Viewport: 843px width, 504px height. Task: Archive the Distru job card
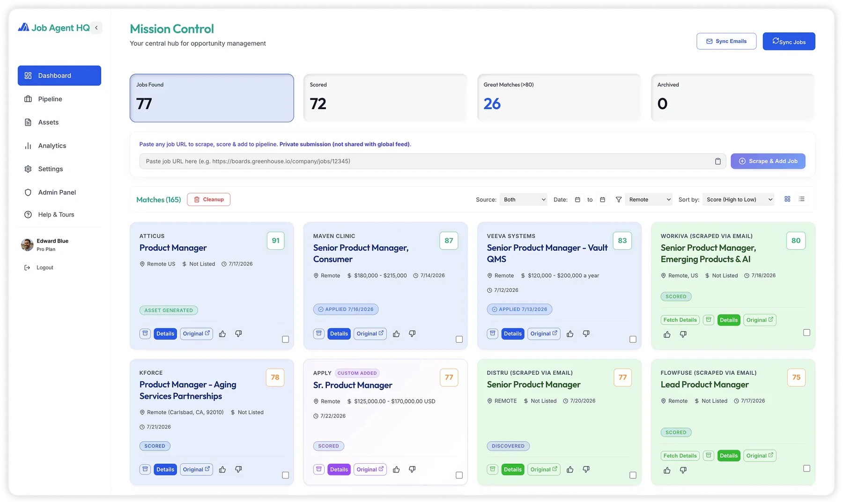(493, 469)
